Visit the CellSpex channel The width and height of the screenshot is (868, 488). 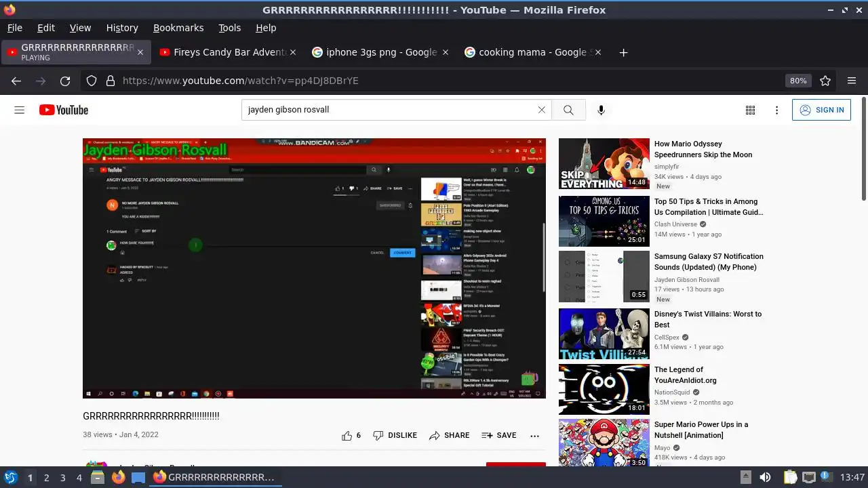[x=667, y=338]
